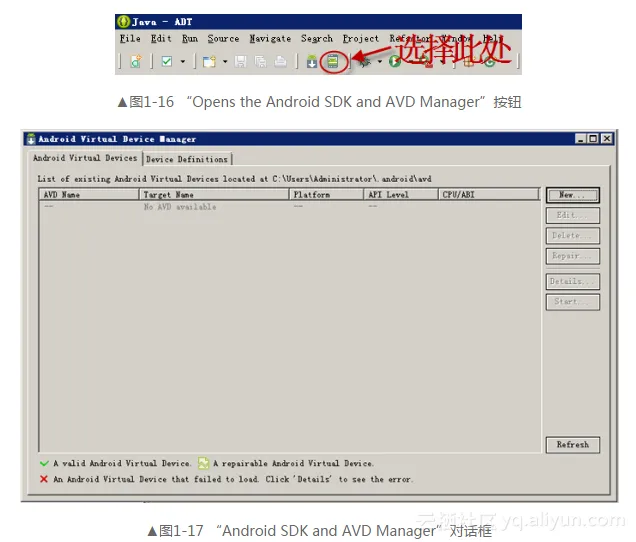The width and height of the screenshot is (636, 542).
Task: Click the repairable-device legend icon
Action: pos(203,463)
